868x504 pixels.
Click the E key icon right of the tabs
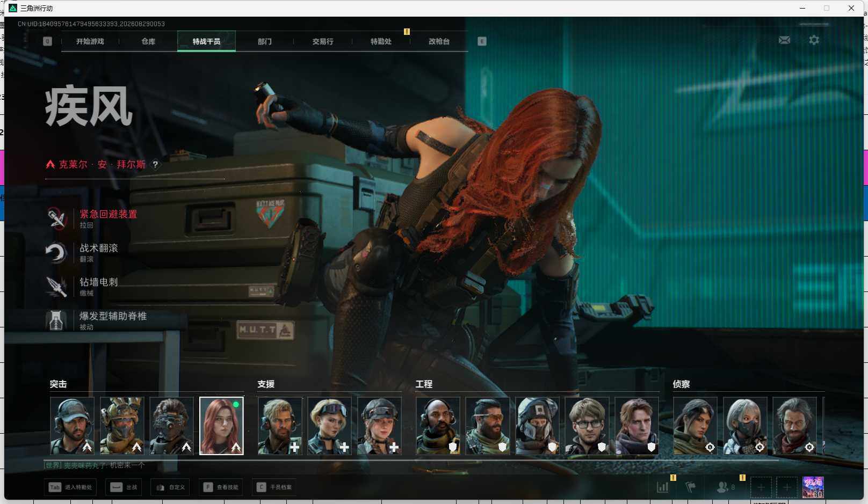click(x=482, y=41)
